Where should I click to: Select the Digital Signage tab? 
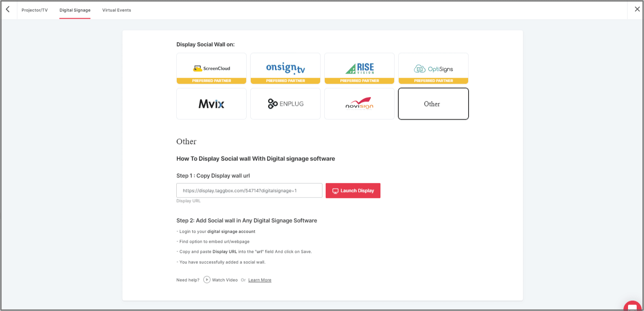[75, 10]
